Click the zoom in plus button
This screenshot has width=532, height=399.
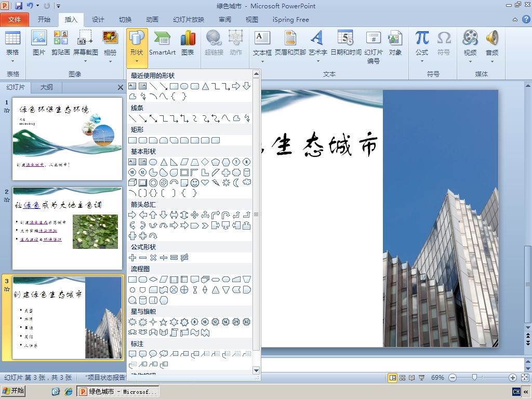[513, 378]
